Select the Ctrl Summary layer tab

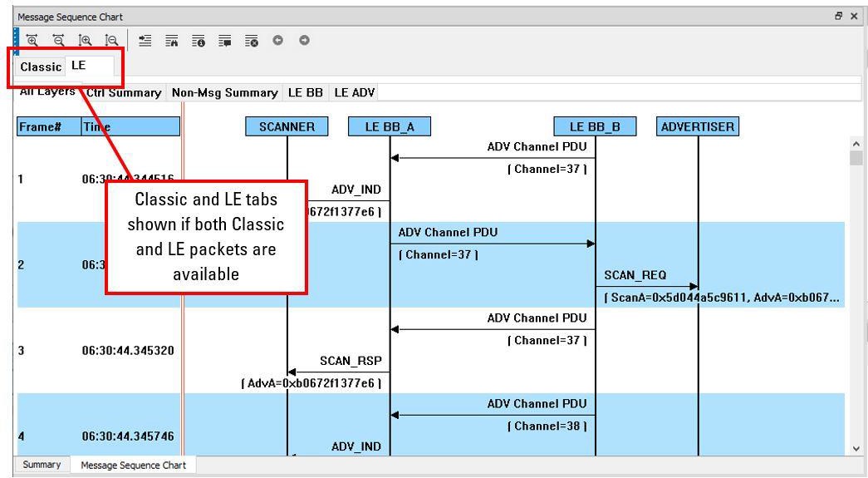point(124,92)
